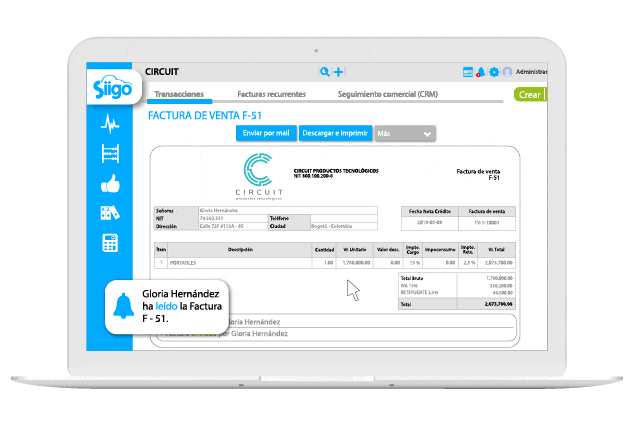Viewport: 634px width, 432px height.
Task: Click the PORTATILES item description cell
Action: pos(239,263)
